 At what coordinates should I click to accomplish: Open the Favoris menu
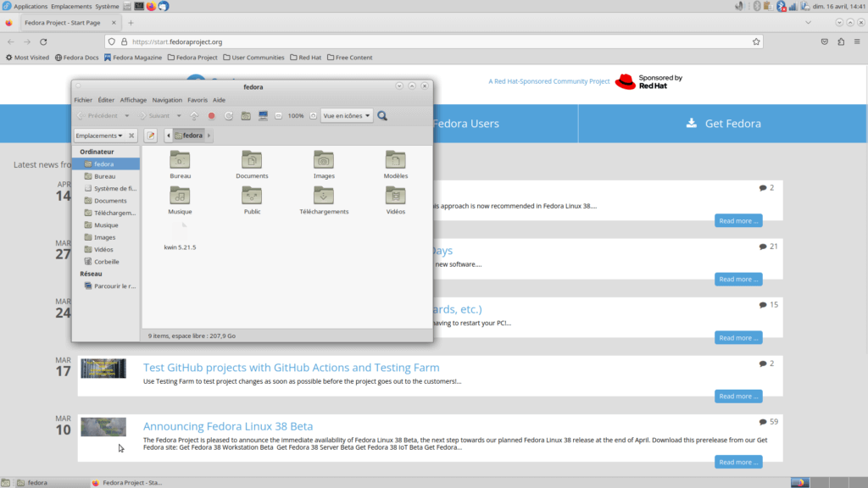click(197, 100)
